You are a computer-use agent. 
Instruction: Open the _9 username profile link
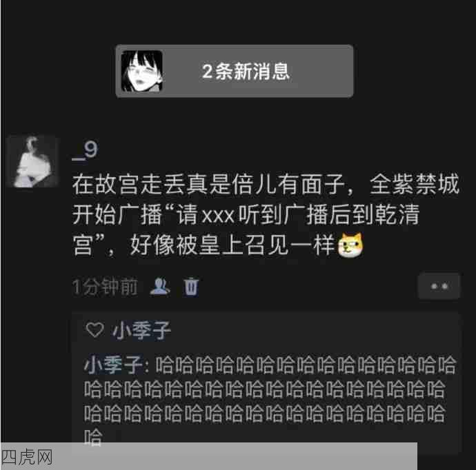(85, 150)
